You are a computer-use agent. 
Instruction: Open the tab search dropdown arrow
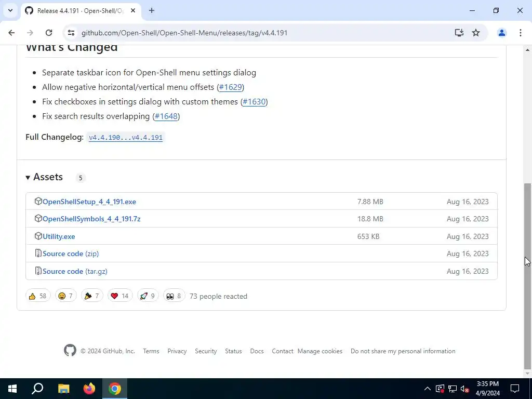coord(10,10)
